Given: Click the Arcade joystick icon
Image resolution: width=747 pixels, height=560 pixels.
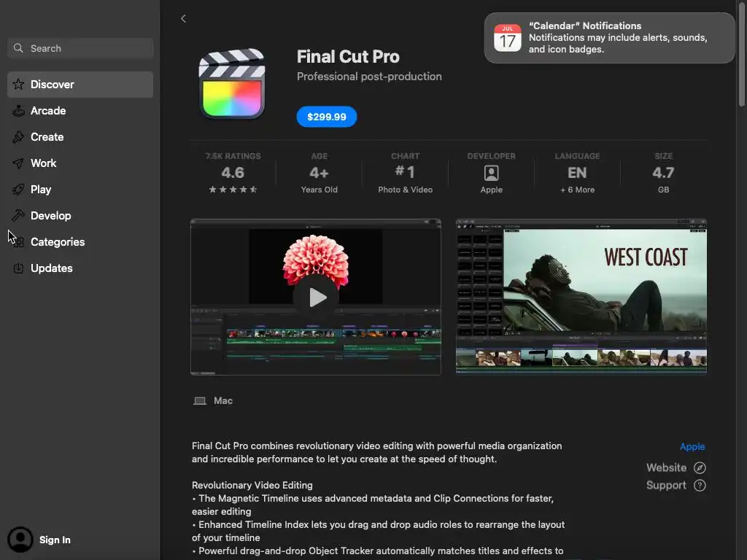Looking at the screenshot, I should [x=18, y=111].
